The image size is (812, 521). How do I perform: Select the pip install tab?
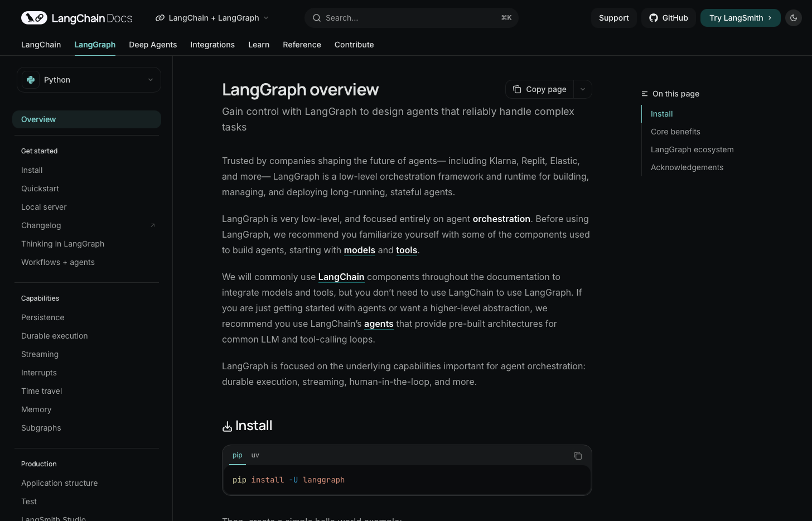(x=238, y=455)
